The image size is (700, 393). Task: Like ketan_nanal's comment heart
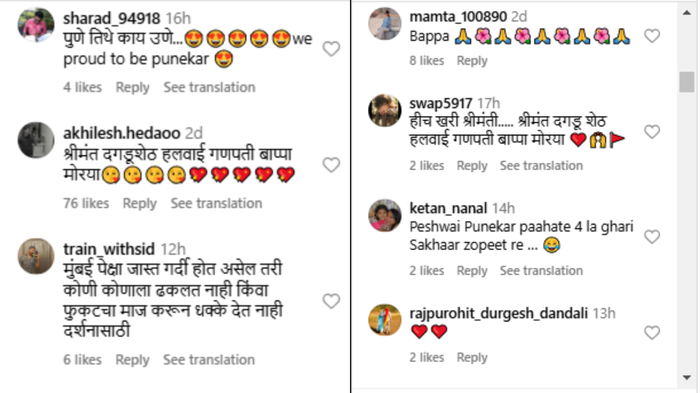(x=652, y=236)
